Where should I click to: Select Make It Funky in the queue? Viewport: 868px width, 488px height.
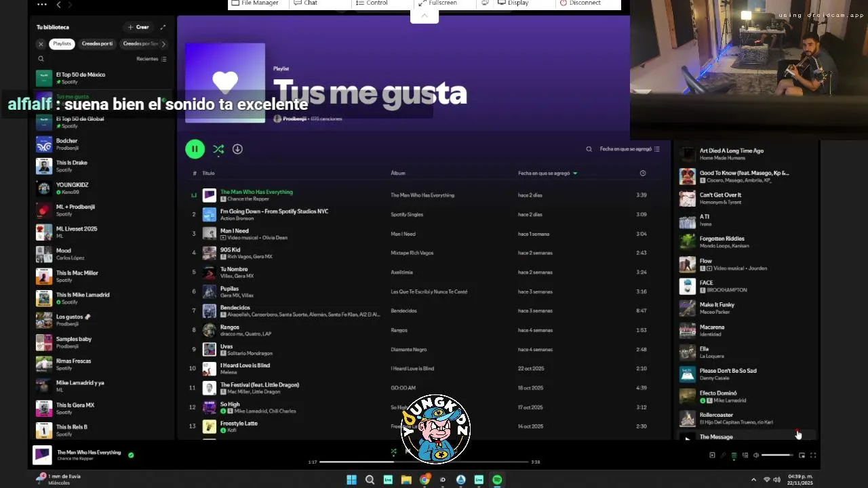click(746, 308)
